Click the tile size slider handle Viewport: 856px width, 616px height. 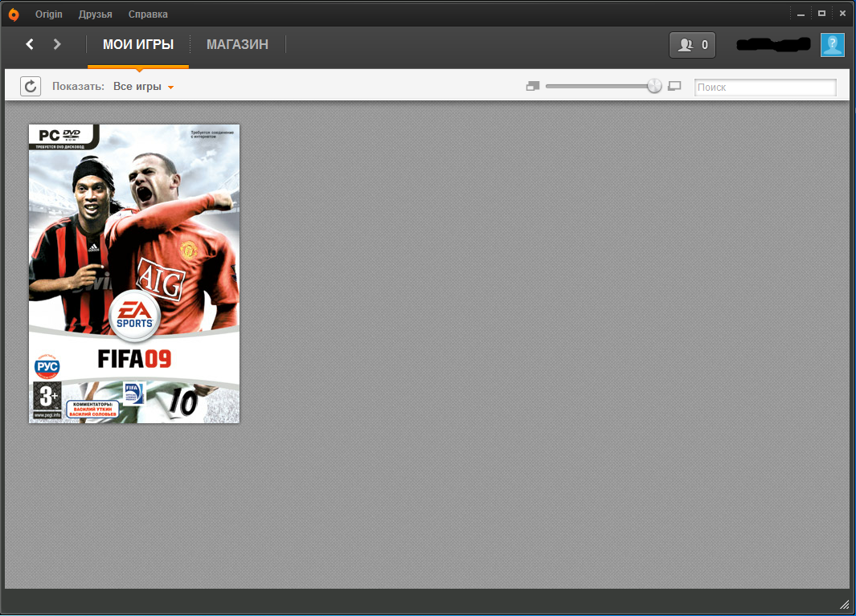coord(654,86)
